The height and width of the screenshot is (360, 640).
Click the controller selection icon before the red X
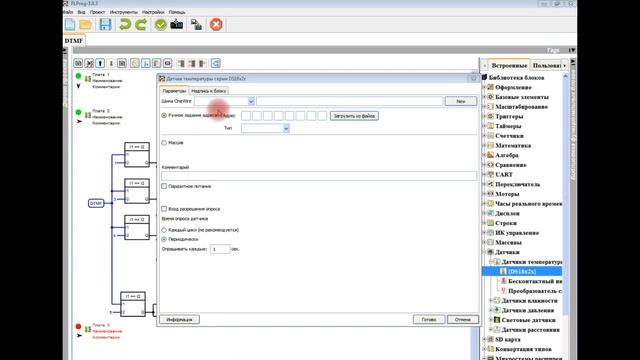click(x=196, y=24)
